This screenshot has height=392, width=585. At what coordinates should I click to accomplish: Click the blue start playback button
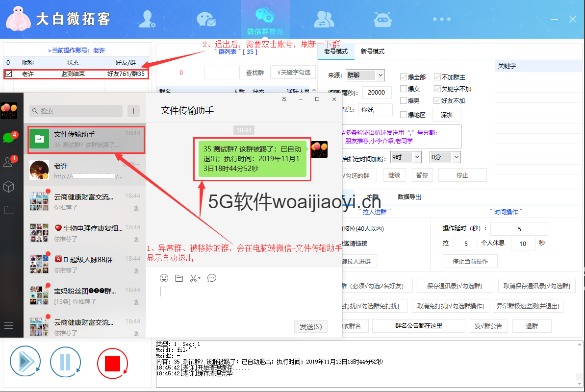tap(25, 362)
